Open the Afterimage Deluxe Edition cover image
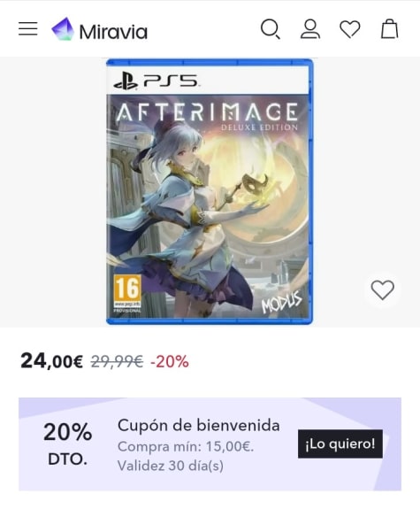The width and height of the screenshot is (420, 509). [210, 191]
